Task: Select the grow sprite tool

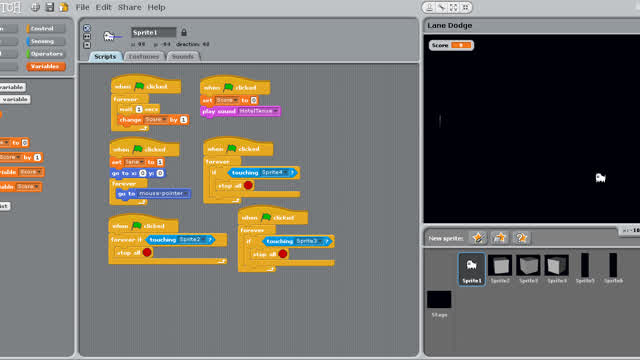Action: coord(453,7)
